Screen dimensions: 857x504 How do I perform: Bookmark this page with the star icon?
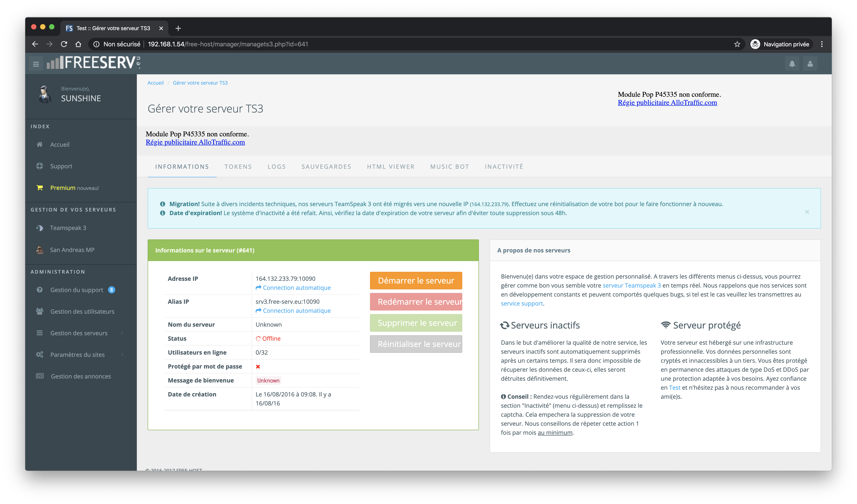pos(737,44)
